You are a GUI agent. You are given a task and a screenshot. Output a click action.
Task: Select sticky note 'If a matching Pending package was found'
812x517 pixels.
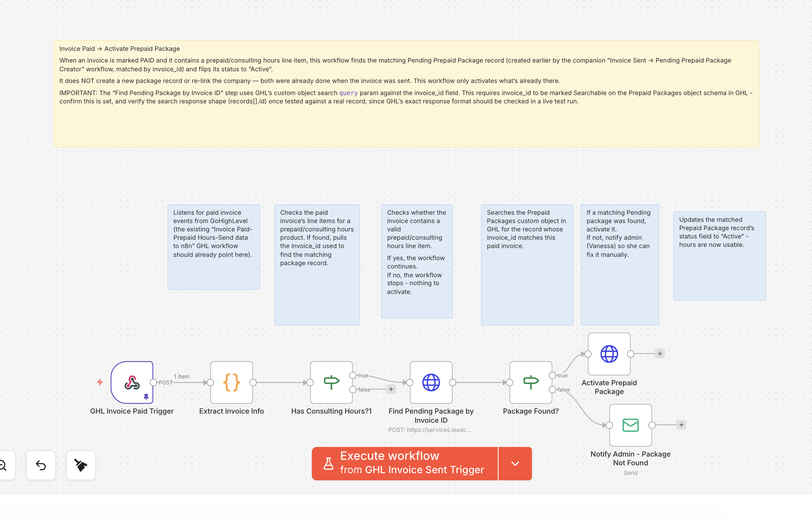click(620, 265)
